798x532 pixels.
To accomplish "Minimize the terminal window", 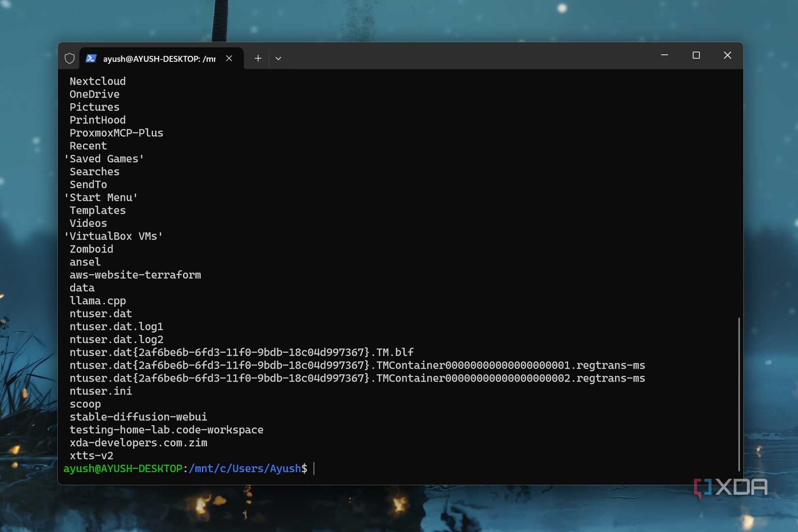I will (x=665, y=55).
